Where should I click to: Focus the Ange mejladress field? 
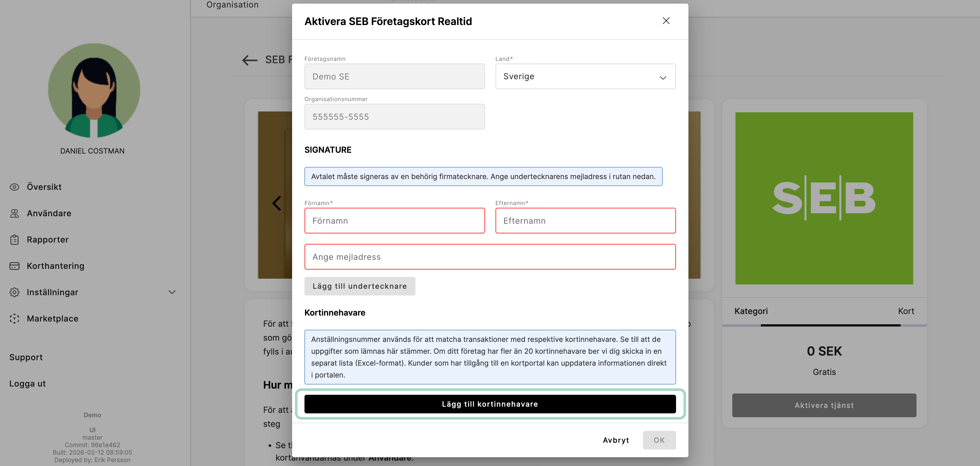coord(490,257)
